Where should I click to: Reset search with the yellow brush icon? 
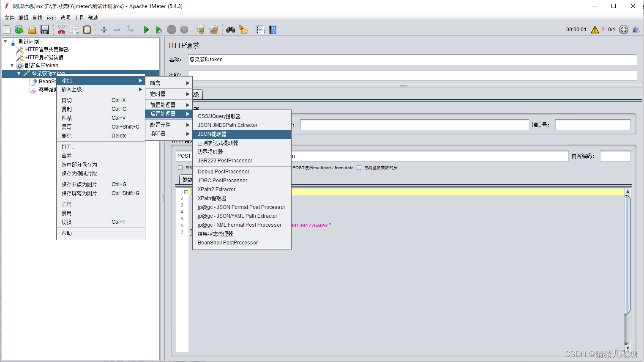tap(243, 30)
